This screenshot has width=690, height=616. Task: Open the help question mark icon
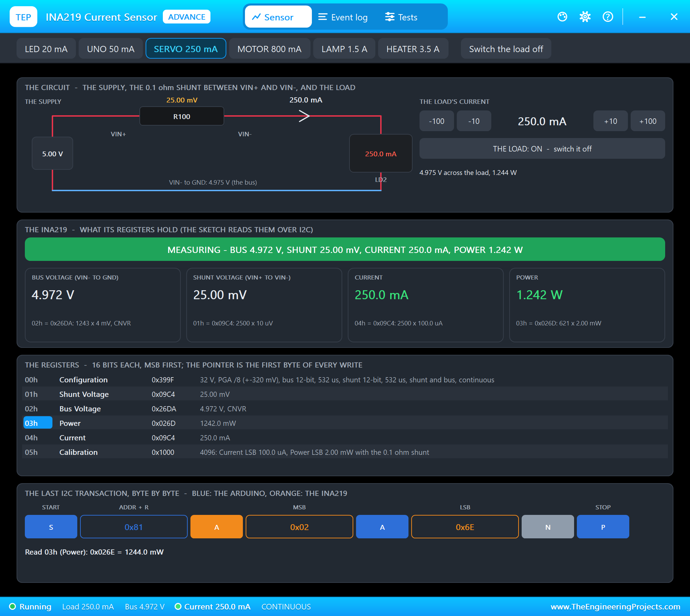tap(608, 17)
